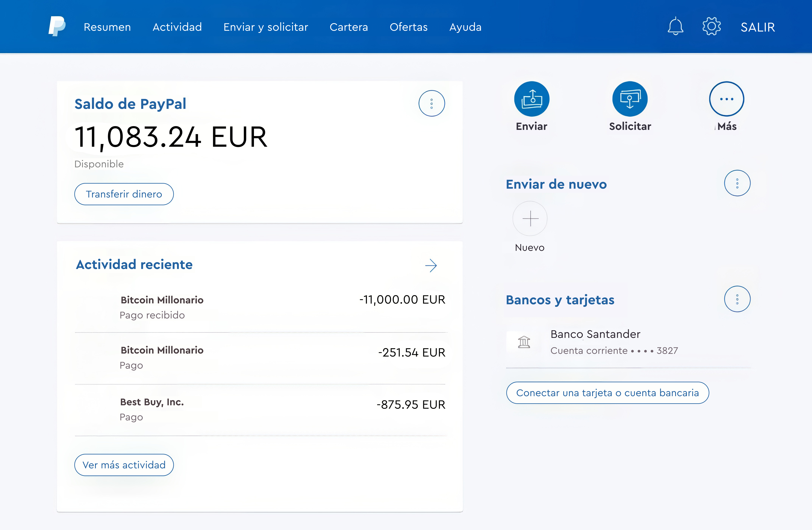The width and height of the screenshot is (812, 530).
Task: Add a new recipient with Nuevo plus icon
Action: [x=530, y=219]
